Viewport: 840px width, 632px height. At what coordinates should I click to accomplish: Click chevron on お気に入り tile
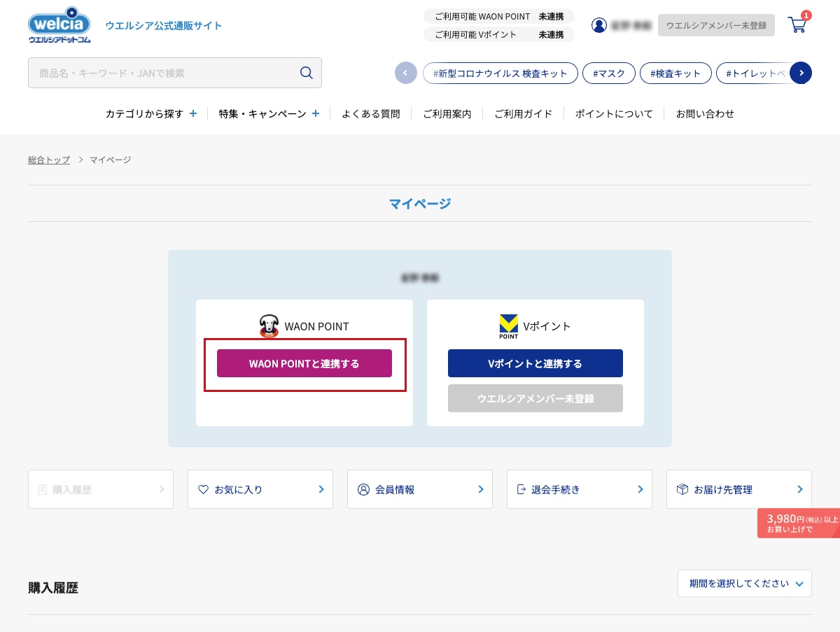point(321,489)
